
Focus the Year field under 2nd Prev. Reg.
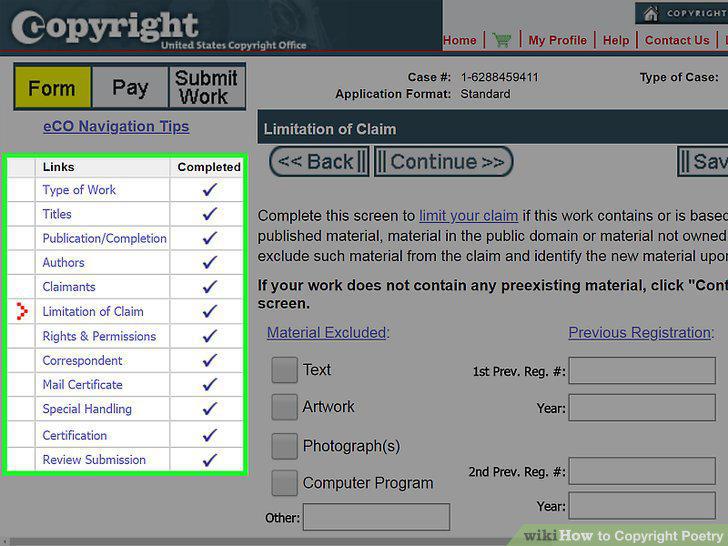point(642,506)
